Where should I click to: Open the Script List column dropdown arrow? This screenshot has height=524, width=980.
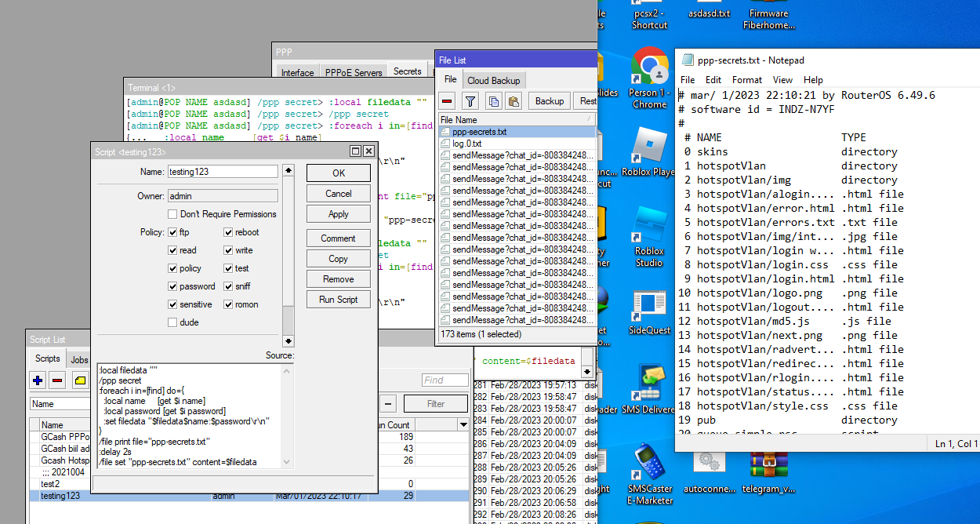point(463,424)
